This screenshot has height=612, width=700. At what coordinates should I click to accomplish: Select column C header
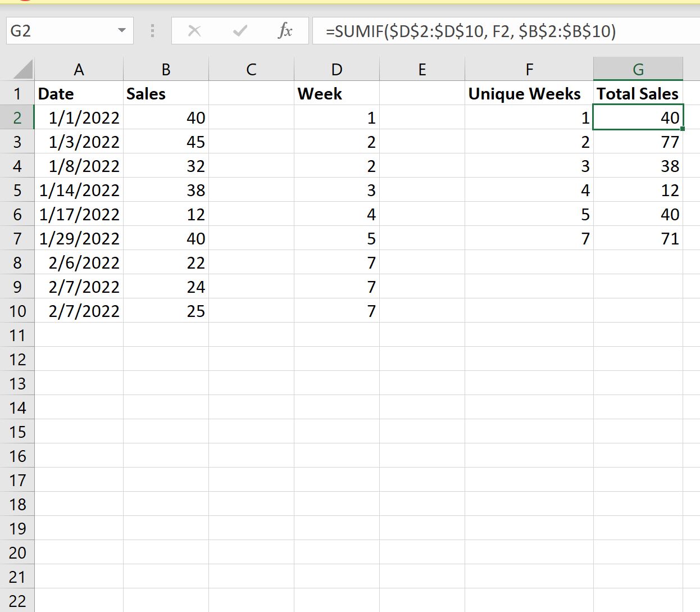pyautogui.click(x=251, y=70)
